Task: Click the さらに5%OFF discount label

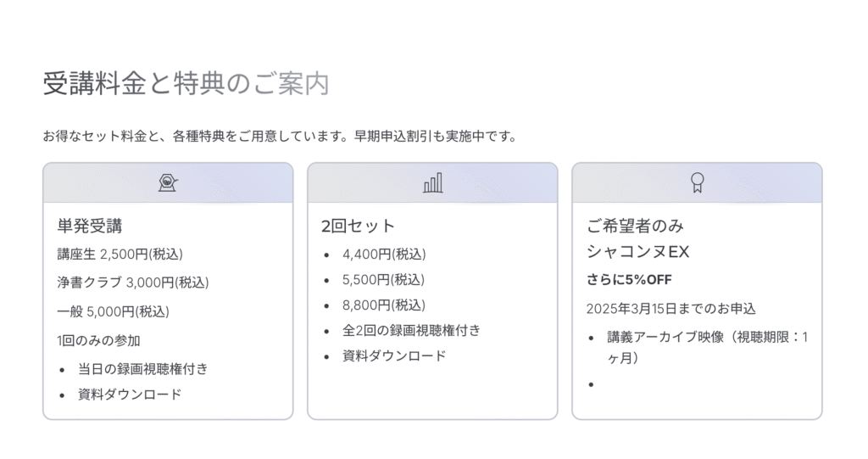Action: point(629,279)
